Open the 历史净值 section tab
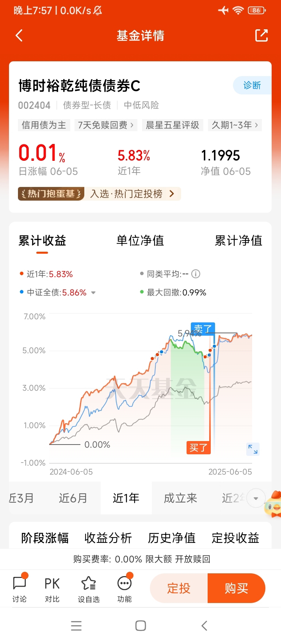Screen dimensions: 281x644 pos(171,538)
